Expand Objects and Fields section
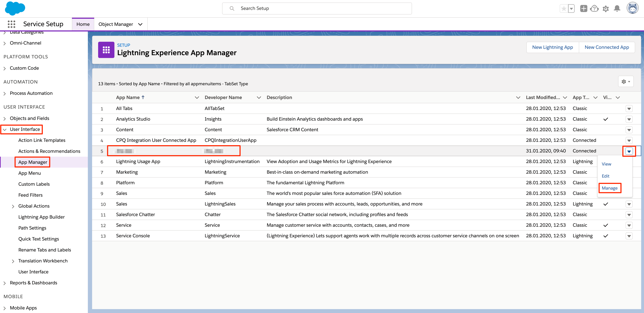Screen dimensions: 644x313 coord(4,118)
